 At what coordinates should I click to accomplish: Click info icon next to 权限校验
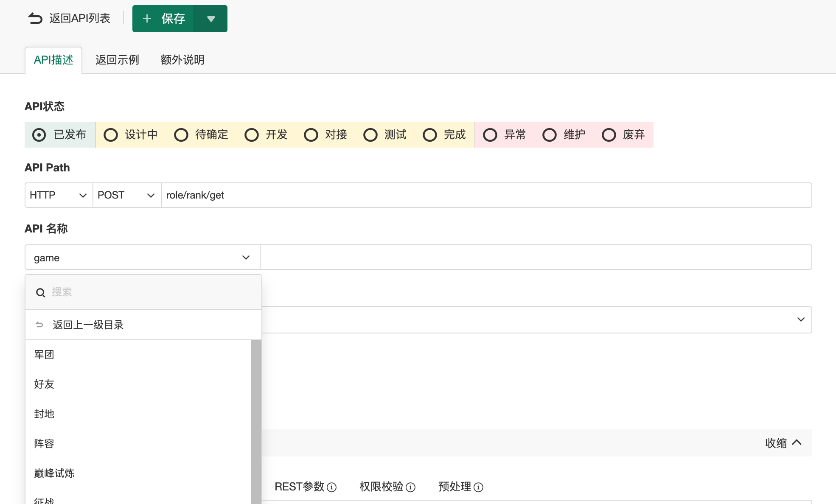(410, 487)
